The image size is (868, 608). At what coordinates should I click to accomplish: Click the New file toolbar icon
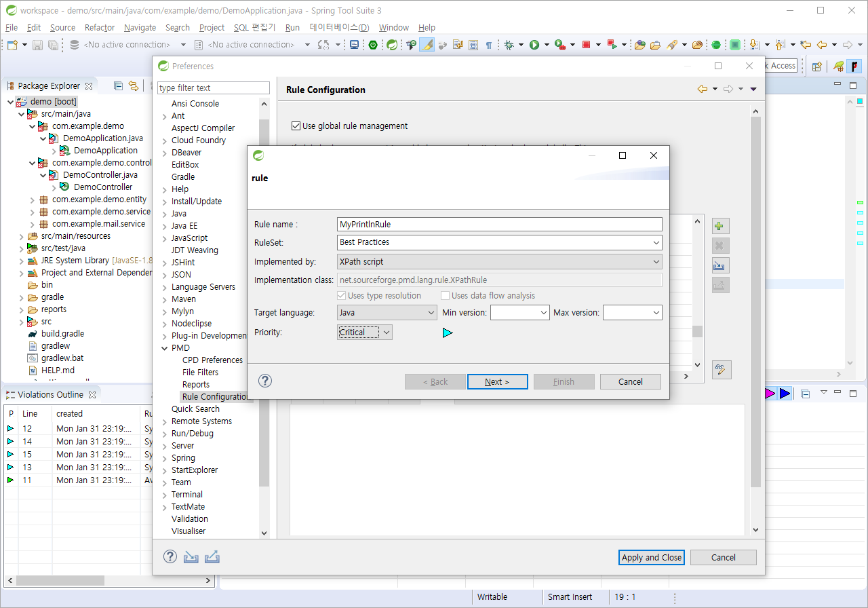click(x=12, y=45)
